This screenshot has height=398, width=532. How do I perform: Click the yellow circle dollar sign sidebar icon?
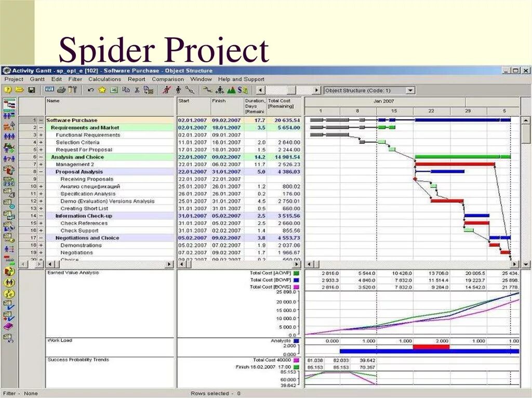(9, 294)
